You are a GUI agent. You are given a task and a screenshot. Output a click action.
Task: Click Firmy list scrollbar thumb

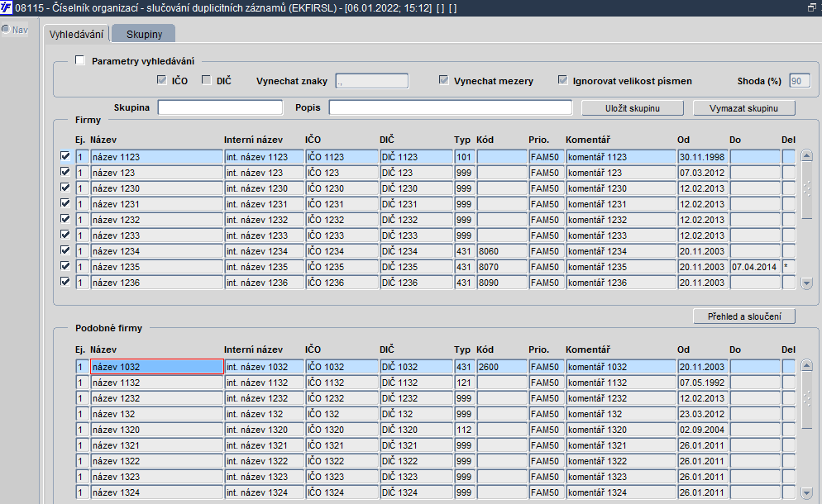point(807,190)
